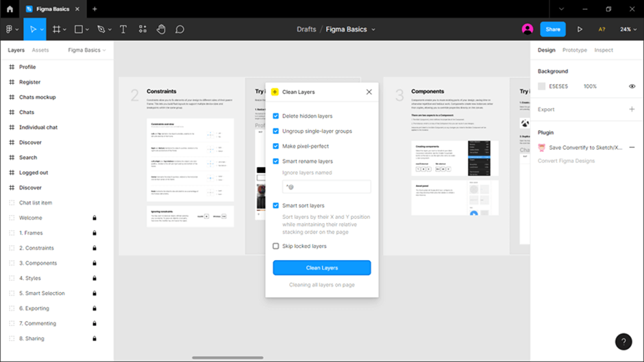
Task: Run the Save Convertify to Sketch/X plugin
Action: click(585, 147)
